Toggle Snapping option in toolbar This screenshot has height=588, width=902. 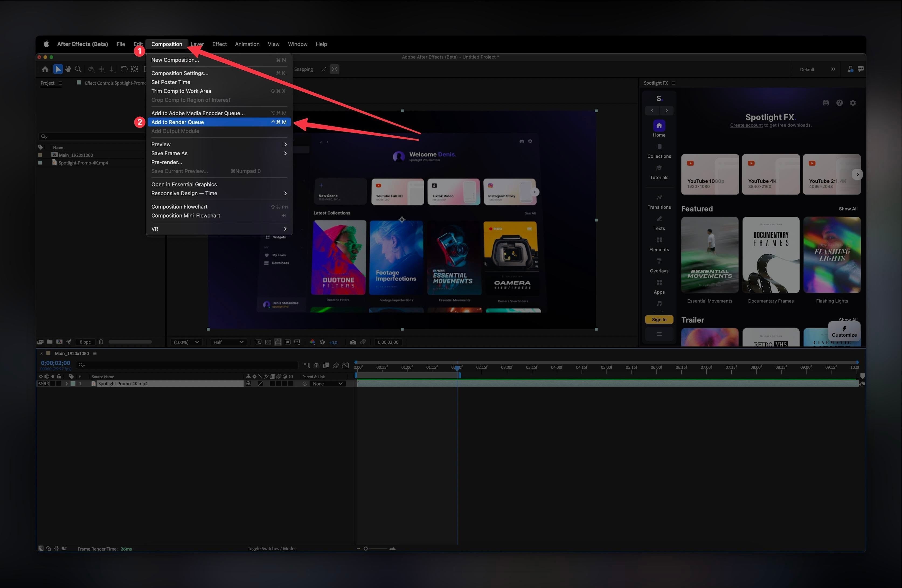tap(303, 69)
